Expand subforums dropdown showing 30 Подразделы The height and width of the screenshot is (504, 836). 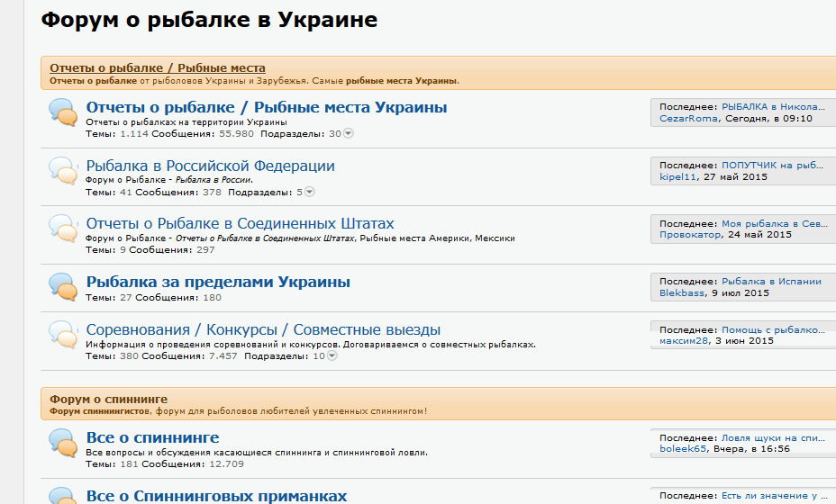(x=349, y=133)
